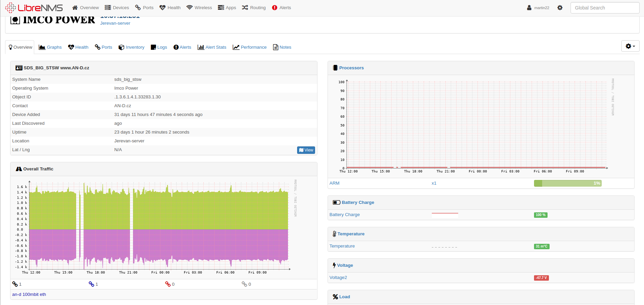Viewport: 644px width, 305px height.
Task: Open the Battery Charge sensor link
Action: tap(345, 215)
